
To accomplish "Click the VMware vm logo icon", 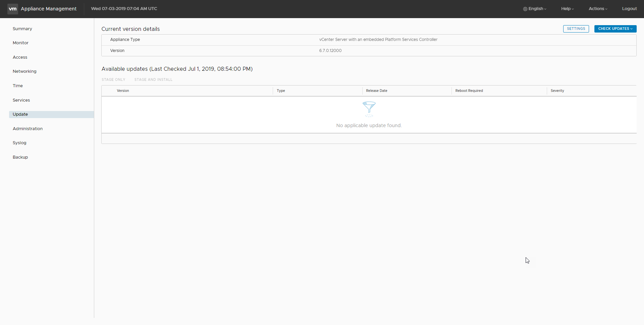I will 13,9.
